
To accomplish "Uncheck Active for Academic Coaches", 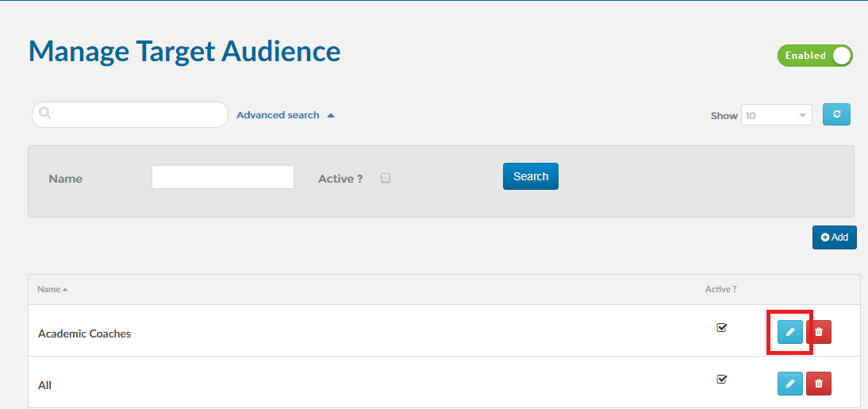I will tap(721, 327).
